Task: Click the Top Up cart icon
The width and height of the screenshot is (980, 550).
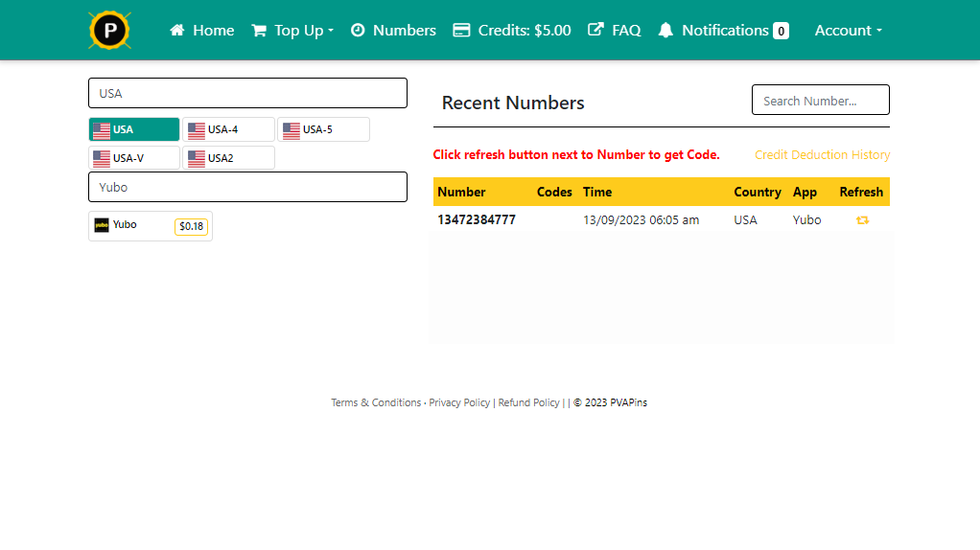Action: [x=259, y=31]
